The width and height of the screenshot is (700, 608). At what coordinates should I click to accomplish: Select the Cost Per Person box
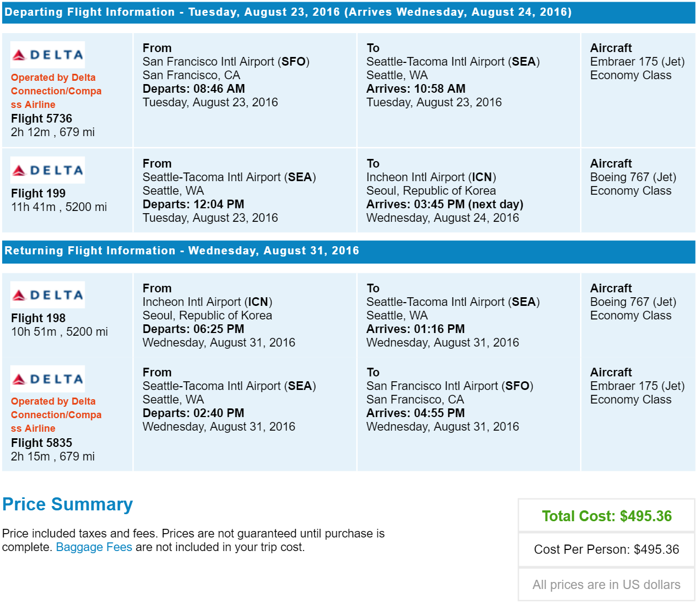607,549
